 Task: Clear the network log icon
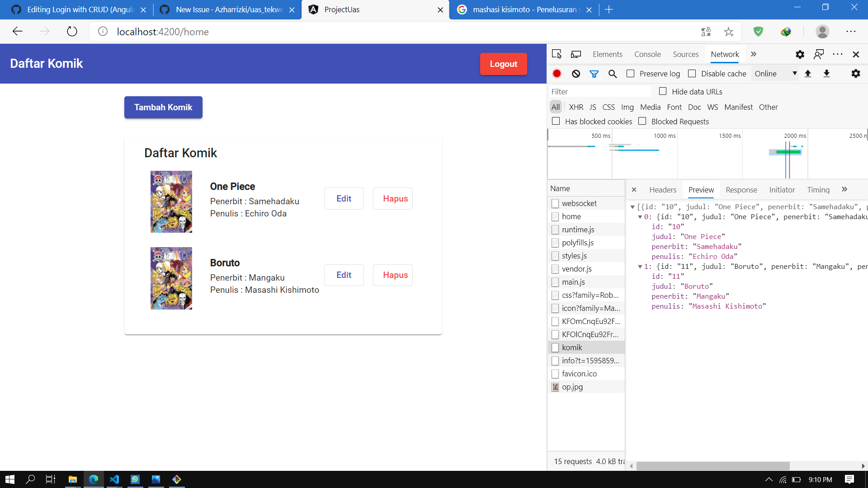[x=576, y=74]
